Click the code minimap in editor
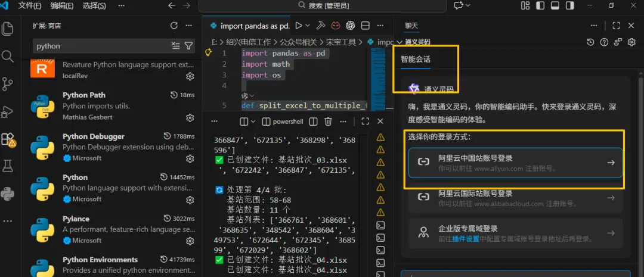 click(x=378, y=79)
